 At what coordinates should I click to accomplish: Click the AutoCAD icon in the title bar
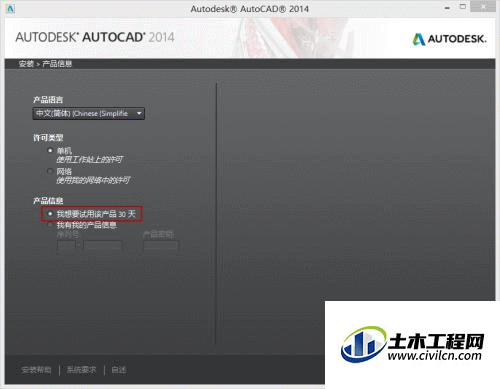[11, 9]
